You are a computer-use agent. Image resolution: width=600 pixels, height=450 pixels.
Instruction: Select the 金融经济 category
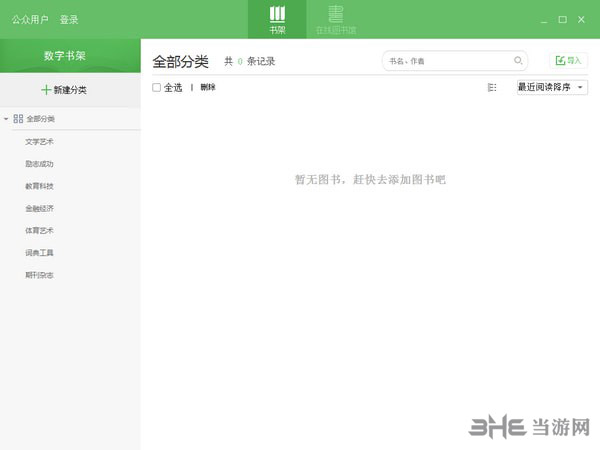point(39,208)
